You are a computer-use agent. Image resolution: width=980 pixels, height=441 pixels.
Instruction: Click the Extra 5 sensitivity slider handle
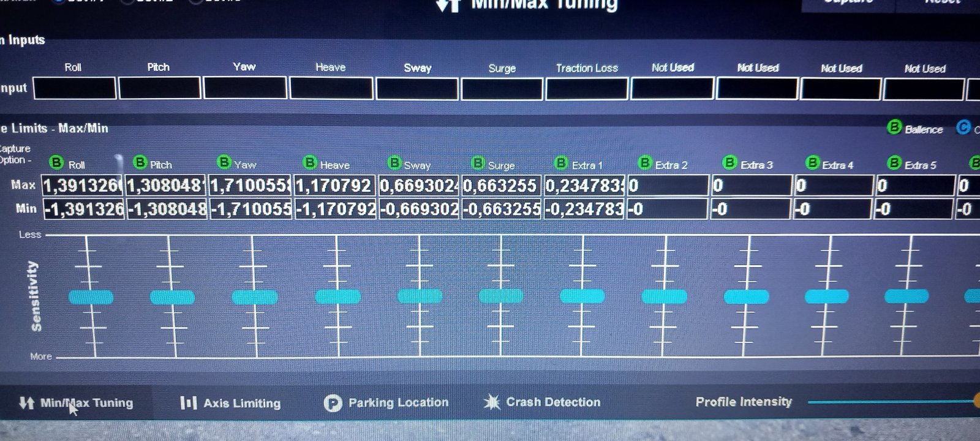pos(907,297)
